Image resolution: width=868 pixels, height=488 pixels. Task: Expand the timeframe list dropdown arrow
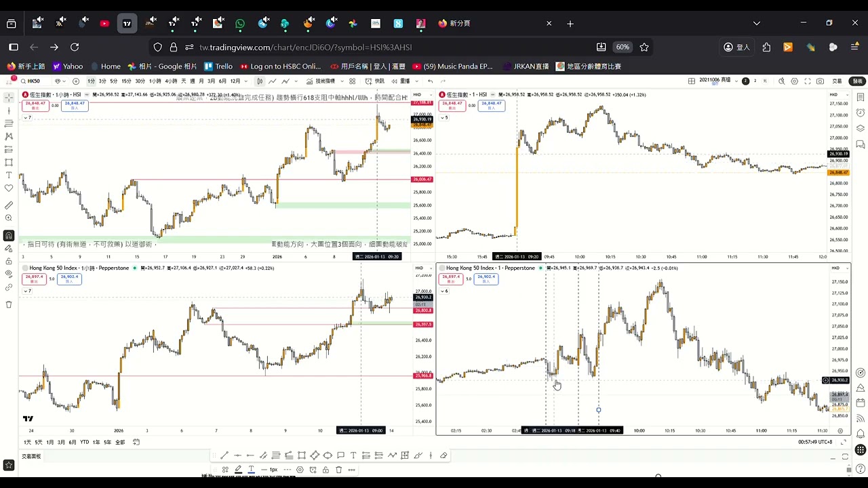(246, 81)
